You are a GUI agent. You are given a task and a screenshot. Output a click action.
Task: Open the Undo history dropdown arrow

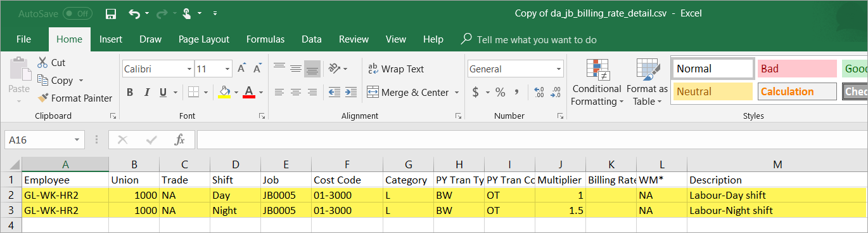(x=147, y=13)
